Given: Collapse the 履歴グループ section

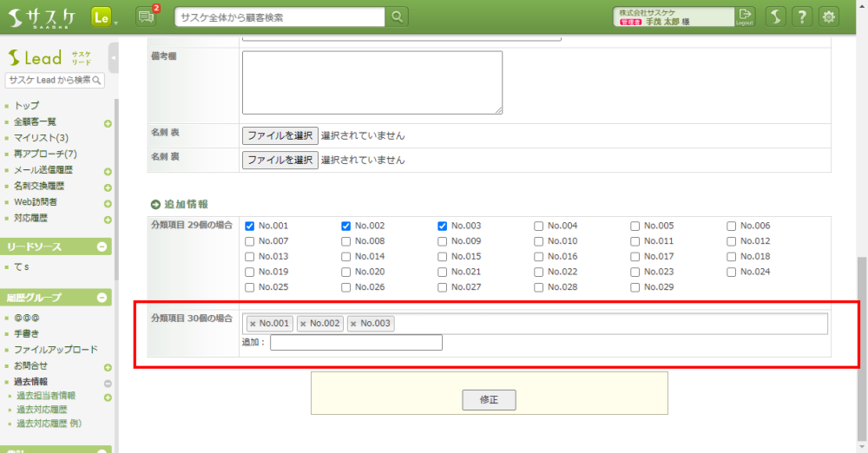Looking at the screenshot, I should click(x=102, y=298).
